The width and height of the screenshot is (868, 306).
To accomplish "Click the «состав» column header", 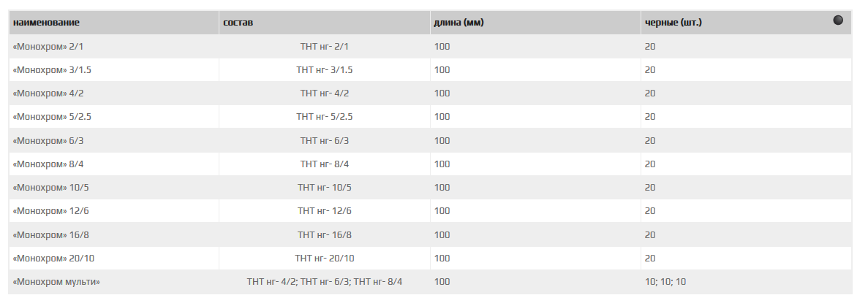I will coord(238,23).
